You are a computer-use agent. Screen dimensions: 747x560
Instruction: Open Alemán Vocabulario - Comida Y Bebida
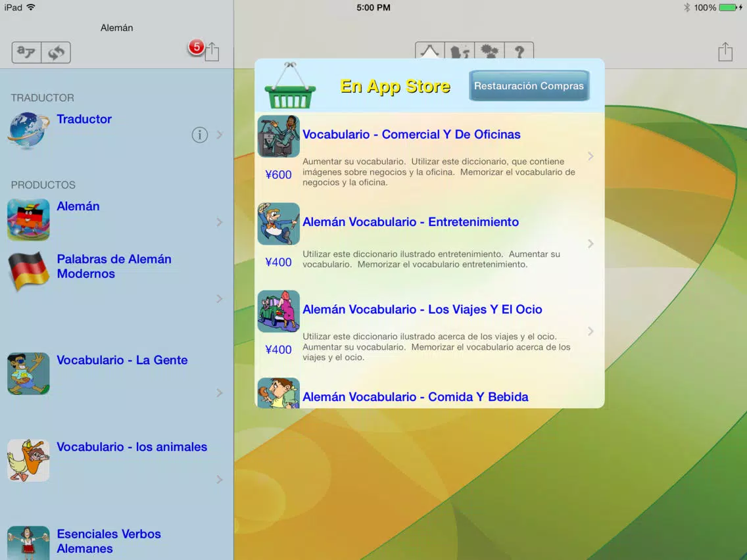(x=416, y=397)
